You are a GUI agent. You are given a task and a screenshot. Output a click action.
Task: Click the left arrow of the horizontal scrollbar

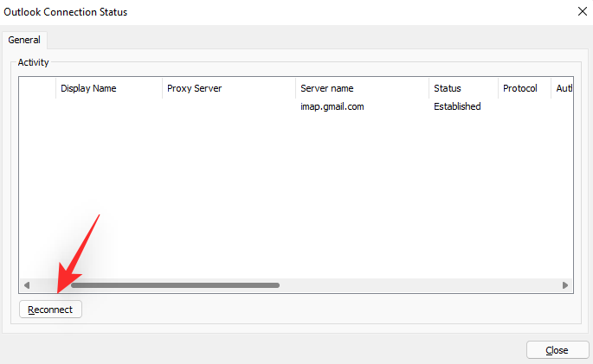tap(27, 284)
